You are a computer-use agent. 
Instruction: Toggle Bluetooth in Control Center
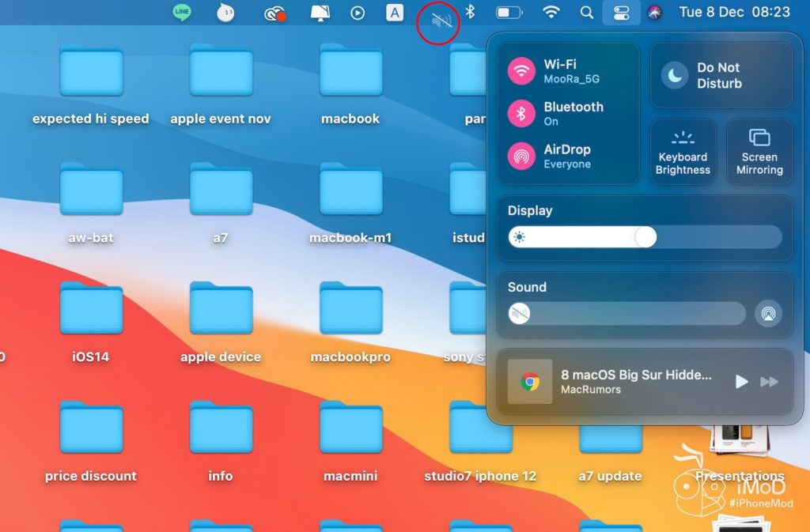521,114
